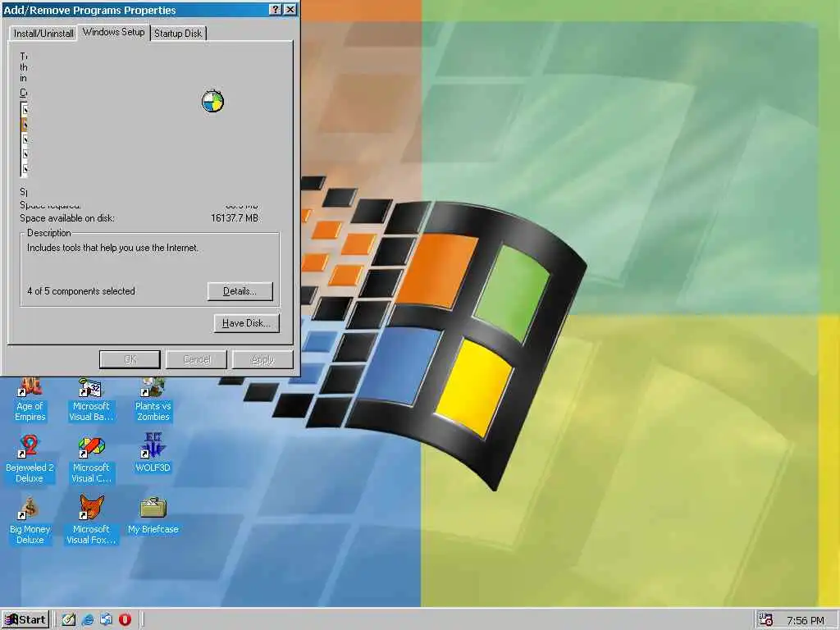The image size is (840, 630).
Task: Select the Big Money Deluxe icon
Action: coord(30,521)
